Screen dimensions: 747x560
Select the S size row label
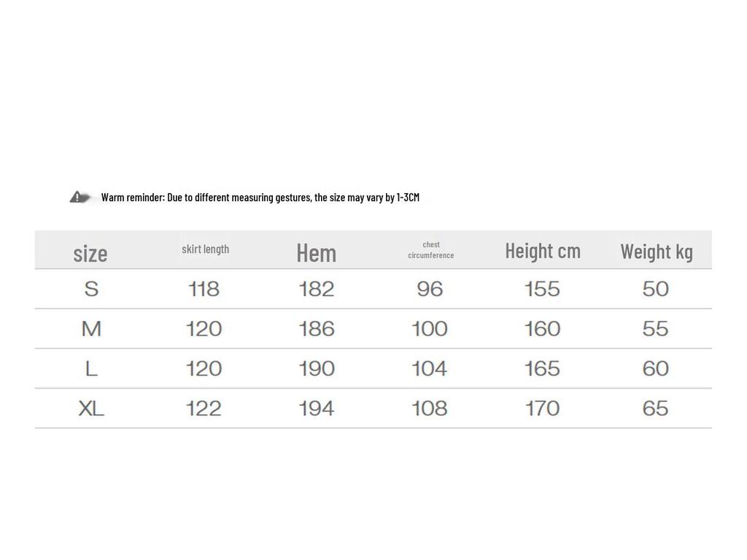click(91, 289)
